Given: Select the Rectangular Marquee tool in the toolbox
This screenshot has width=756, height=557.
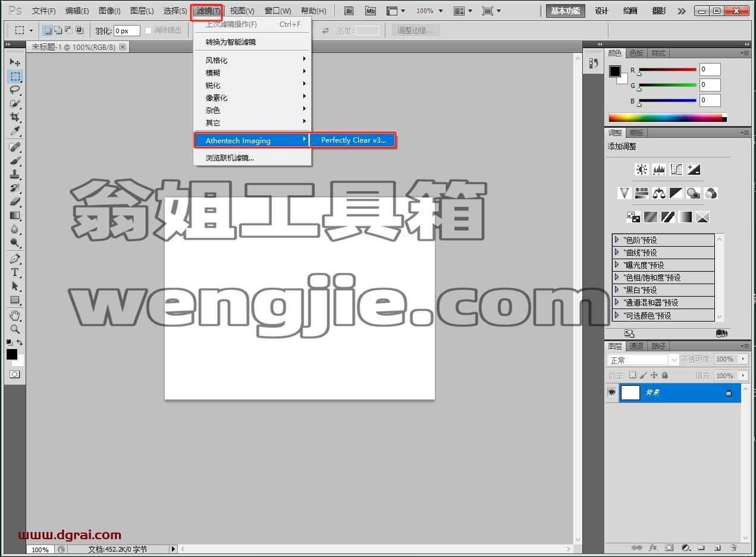Looking at the screenshot, I should point(15,76).
